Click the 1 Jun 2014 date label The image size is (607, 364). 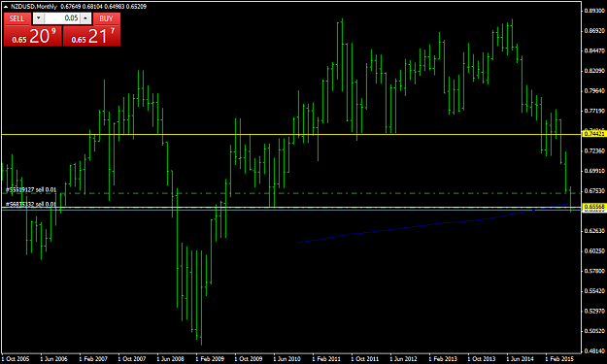tap(520, 359)
